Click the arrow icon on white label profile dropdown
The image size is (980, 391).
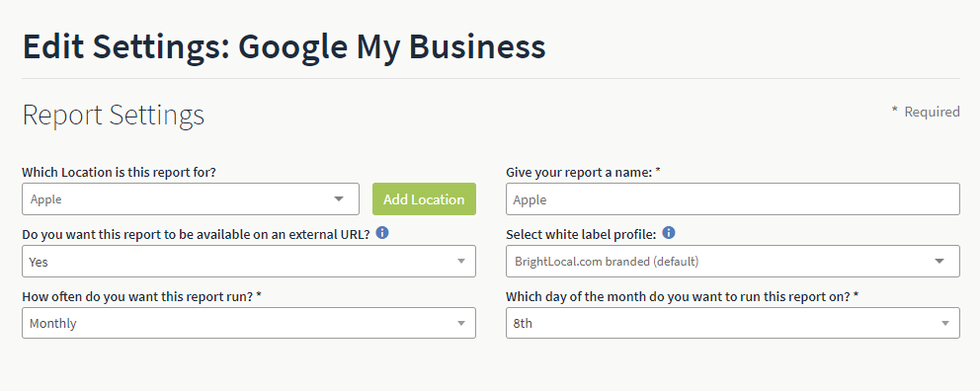(x=939, y=261)
